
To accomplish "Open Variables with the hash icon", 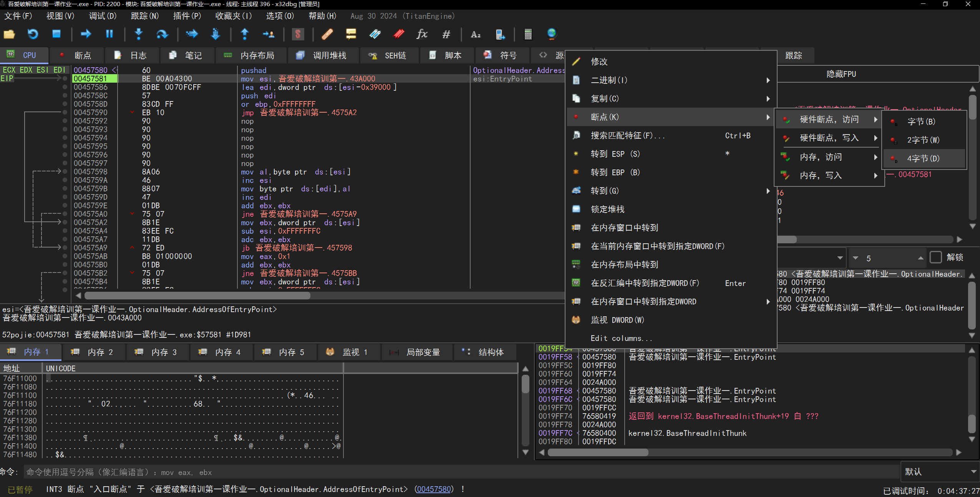I will (x=446, y=34).
